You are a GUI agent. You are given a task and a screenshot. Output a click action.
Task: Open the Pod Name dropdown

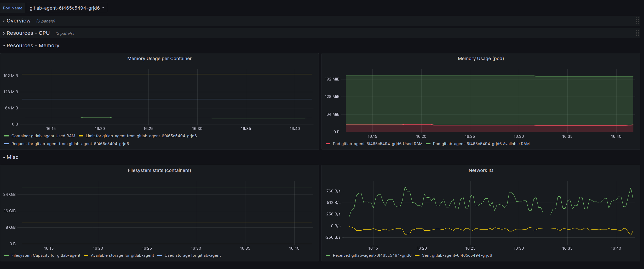coord(67,8)
